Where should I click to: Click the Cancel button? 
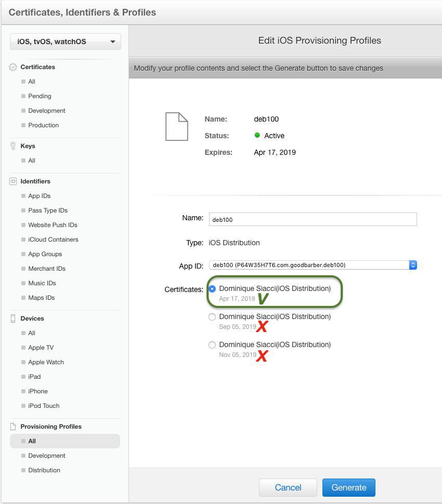[x=288, y=487]
